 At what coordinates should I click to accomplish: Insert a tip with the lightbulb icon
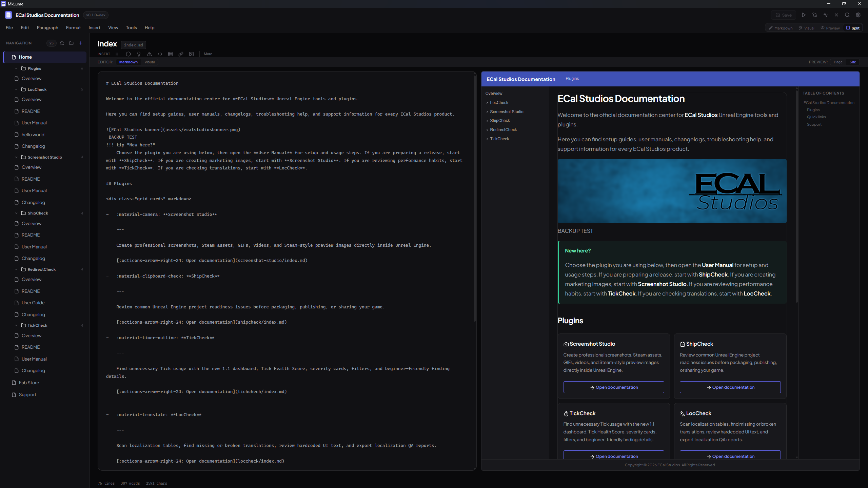click(x=139, y=54)
